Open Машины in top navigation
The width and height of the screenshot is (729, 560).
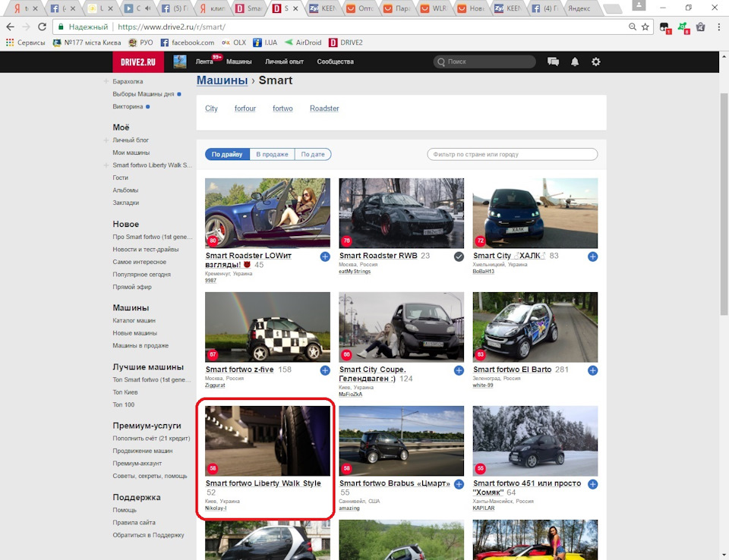point(239,61)
